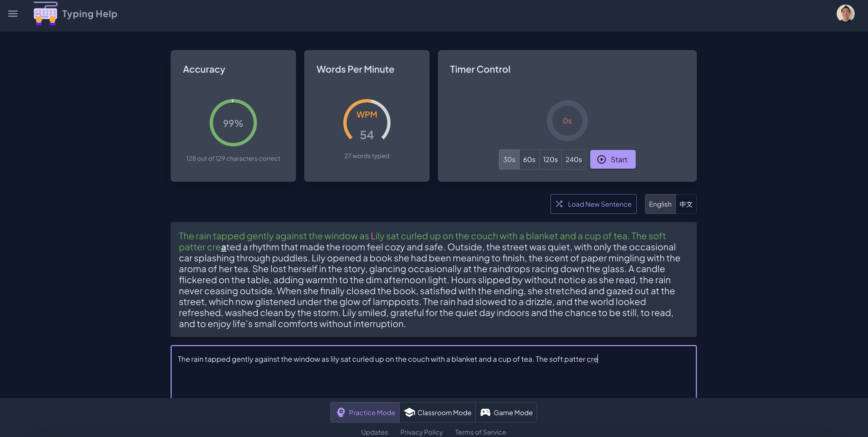Switch to Classroom Mode tab
The height and width of the screenshot is (437, 868).
[438, 412]
